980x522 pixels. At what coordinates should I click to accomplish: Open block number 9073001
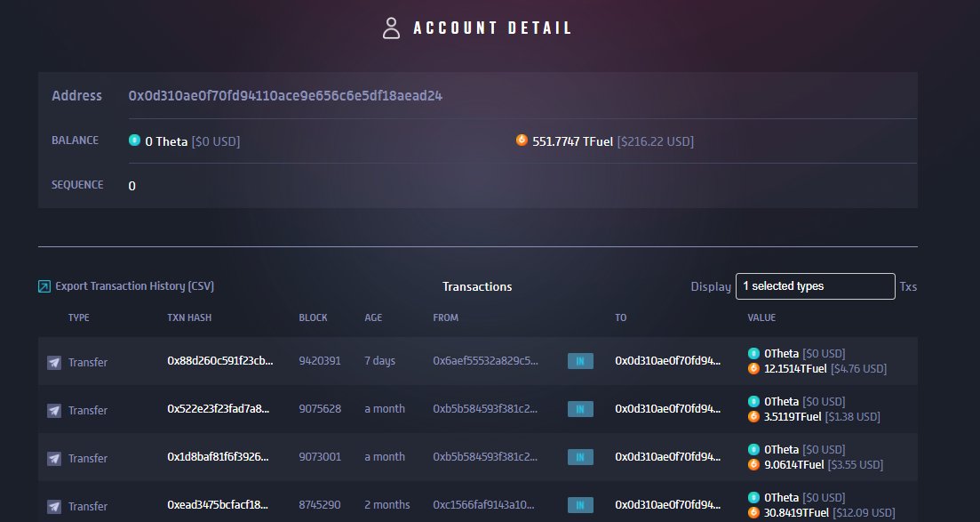tap(320, 457)
